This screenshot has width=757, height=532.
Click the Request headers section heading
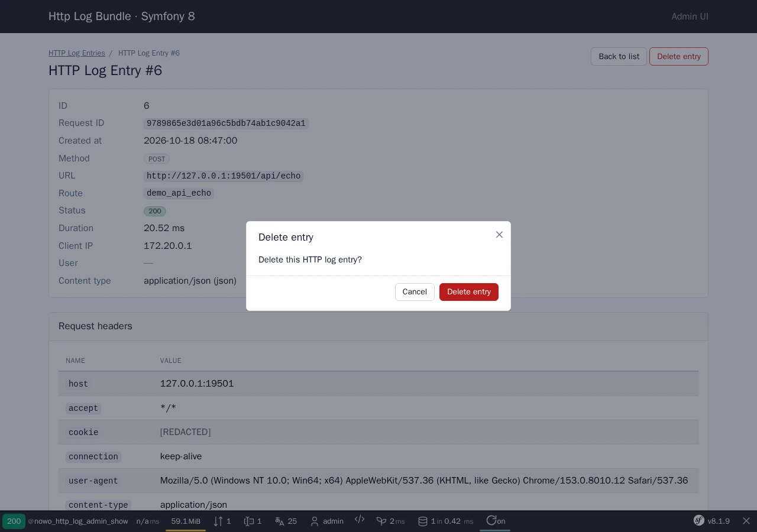pyautogui.click(x=95, y=326)
